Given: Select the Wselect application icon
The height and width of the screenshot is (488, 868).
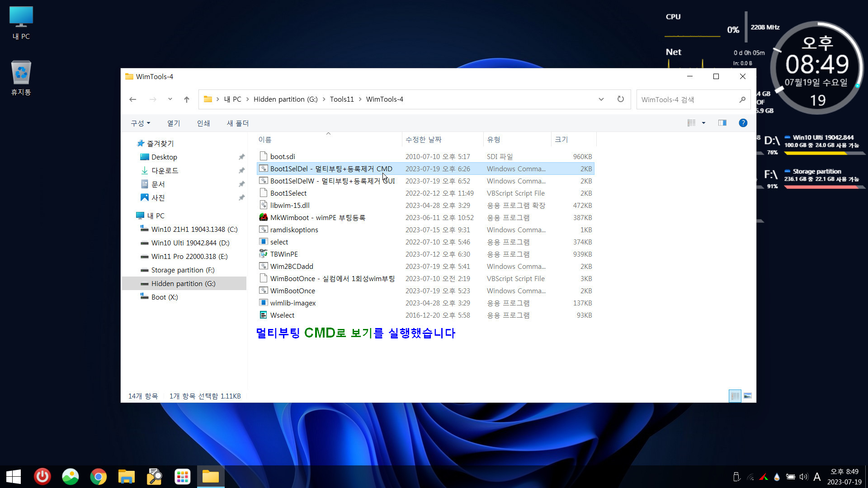Looking at the screenshot, I should [264, 315].
